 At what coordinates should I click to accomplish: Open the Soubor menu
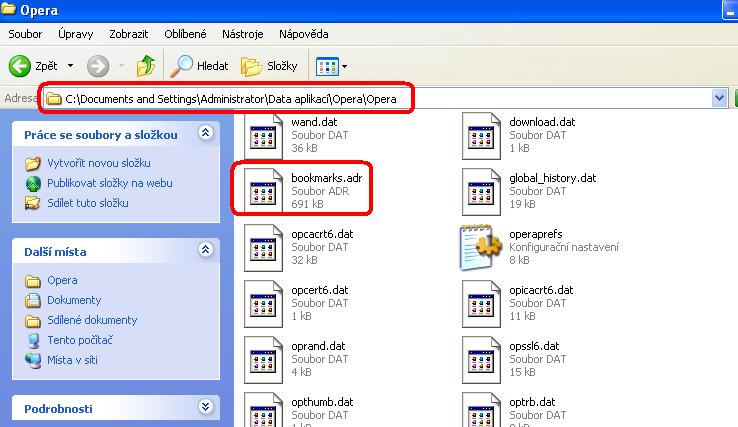(x=25, y=34)
